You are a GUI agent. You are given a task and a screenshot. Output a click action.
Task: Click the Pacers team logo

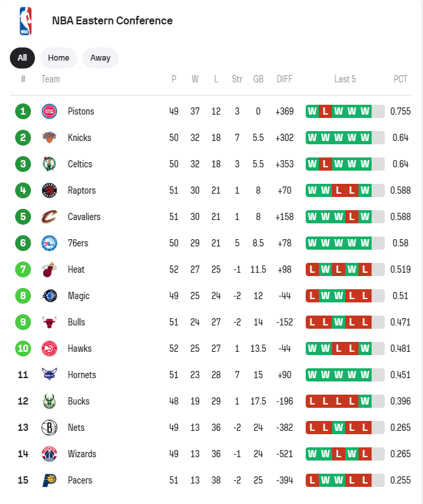49,480
